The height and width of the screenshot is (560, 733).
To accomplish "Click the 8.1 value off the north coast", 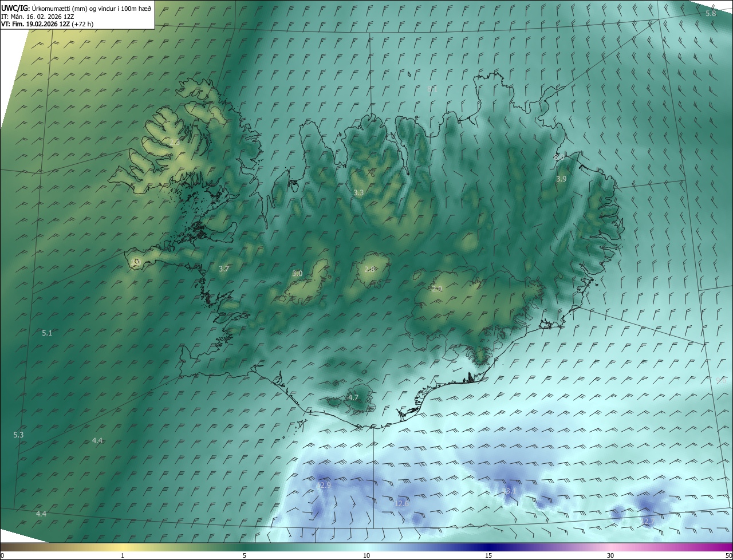I will [x=432, y=89].
